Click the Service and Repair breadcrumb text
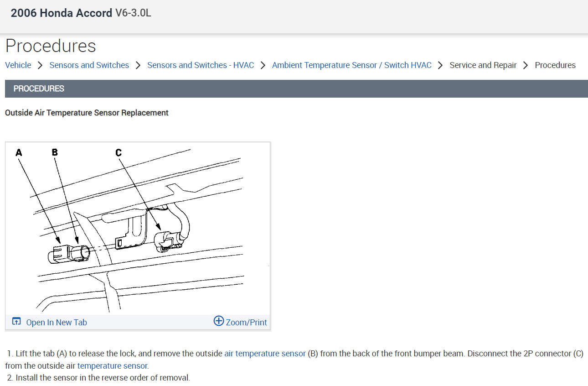Screen dimensions: 588x386 (483, 65)
